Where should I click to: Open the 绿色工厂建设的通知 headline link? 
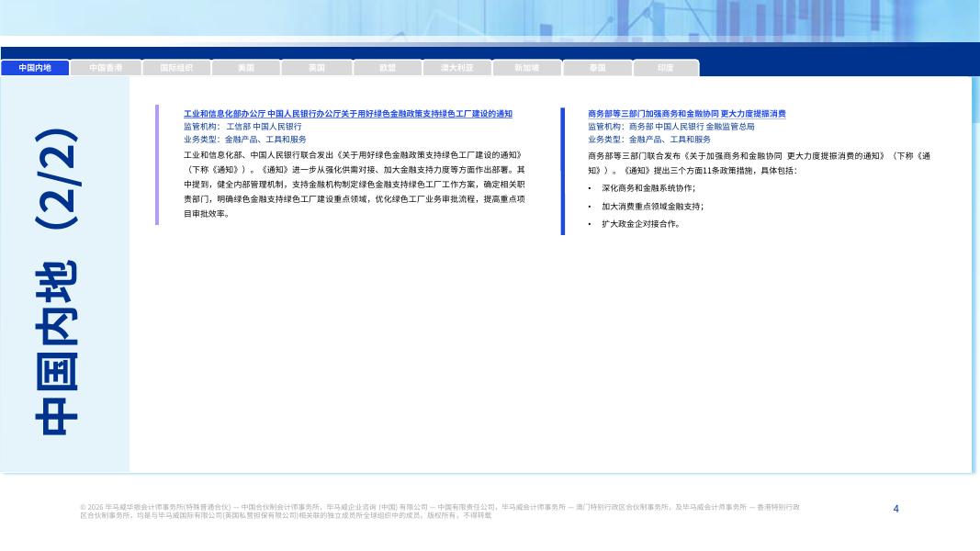coord(348,113)
